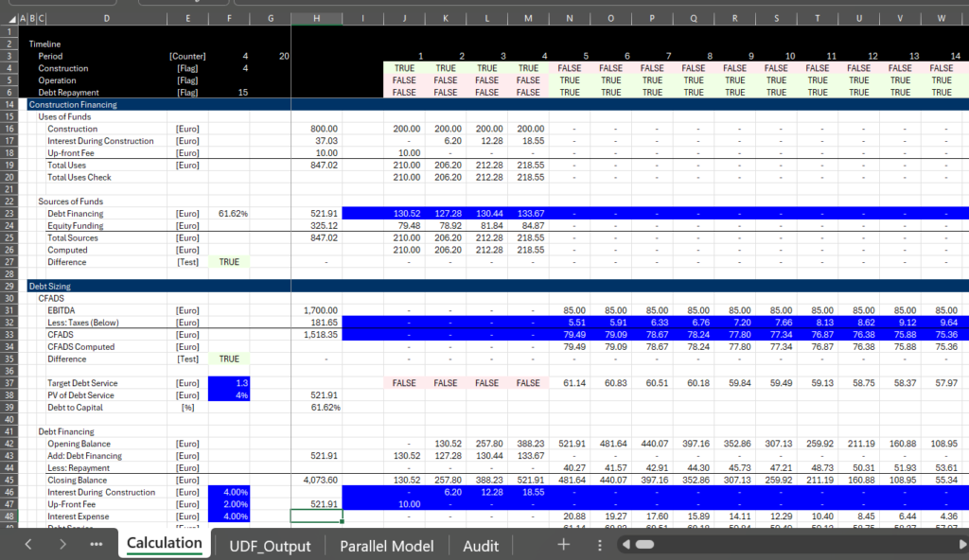Select the 'Sources of Funds' label
The image size is (969, 560).
tap(70, 201)
